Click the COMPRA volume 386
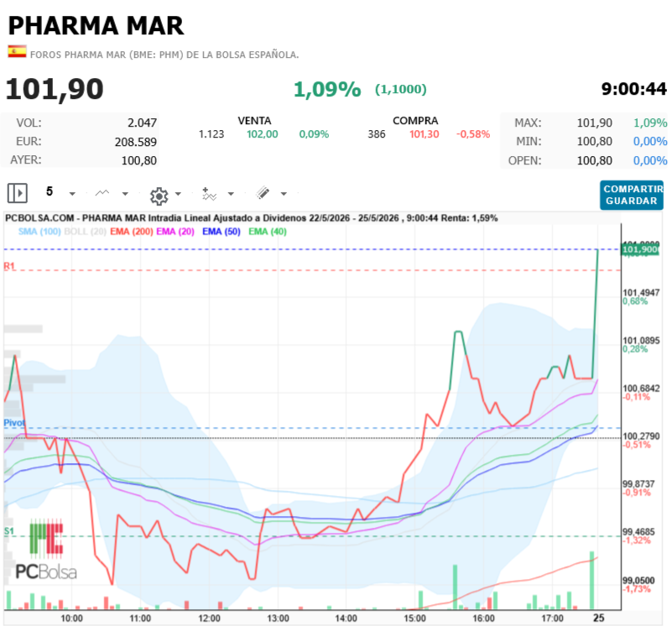The image size is (672, 626). pos(377,134)
